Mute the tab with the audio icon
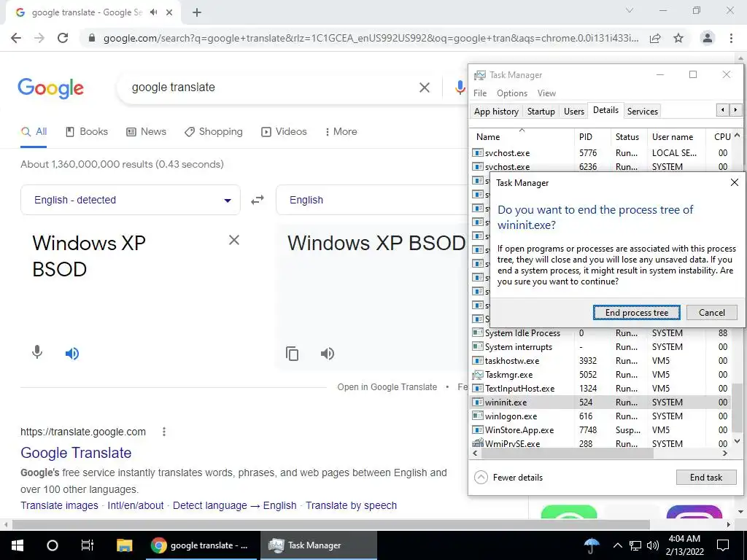The height and width of the screenshot is (560, 747). coord(153,12)
